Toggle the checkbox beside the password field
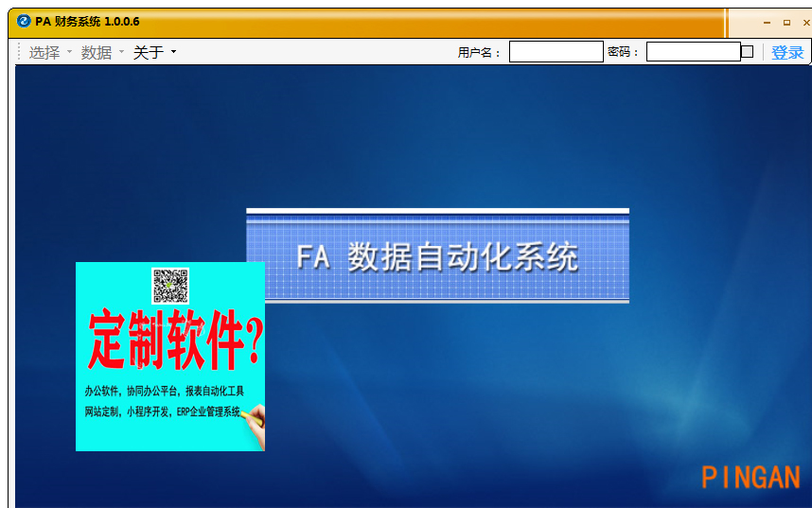Viewport: 812px width, 508px height. pos(747,52)
